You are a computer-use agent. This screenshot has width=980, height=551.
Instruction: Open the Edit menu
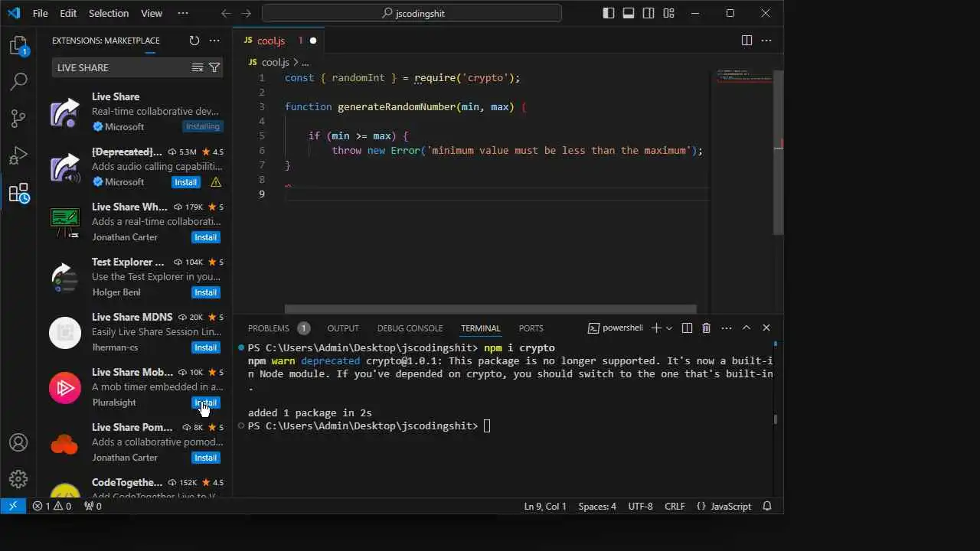click(x=68, y=13)
